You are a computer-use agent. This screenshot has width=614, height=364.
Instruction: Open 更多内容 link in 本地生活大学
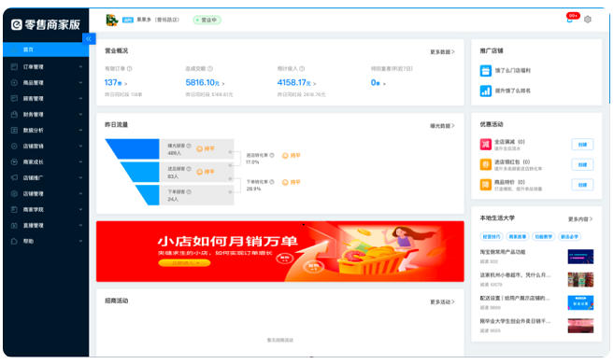(580, 219)
